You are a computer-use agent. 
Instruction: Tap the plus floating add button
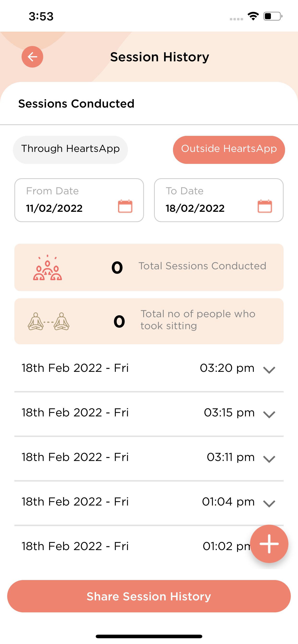(x=269, y=544)
